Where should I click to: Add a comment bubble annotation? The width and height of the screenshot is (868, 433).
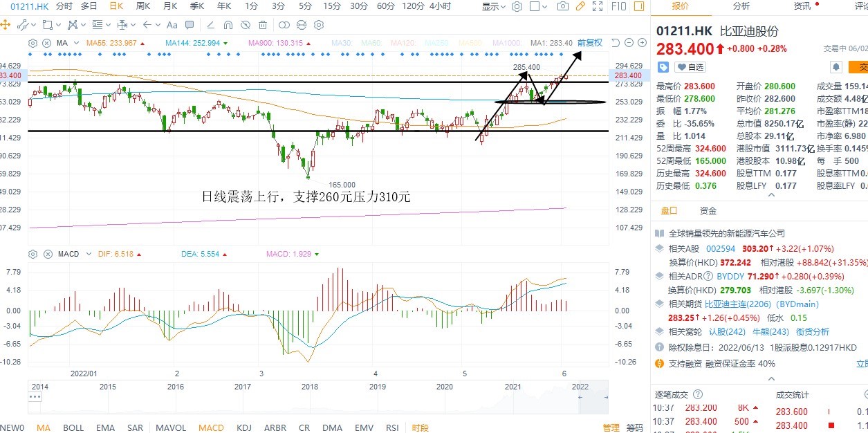[190, 25]
